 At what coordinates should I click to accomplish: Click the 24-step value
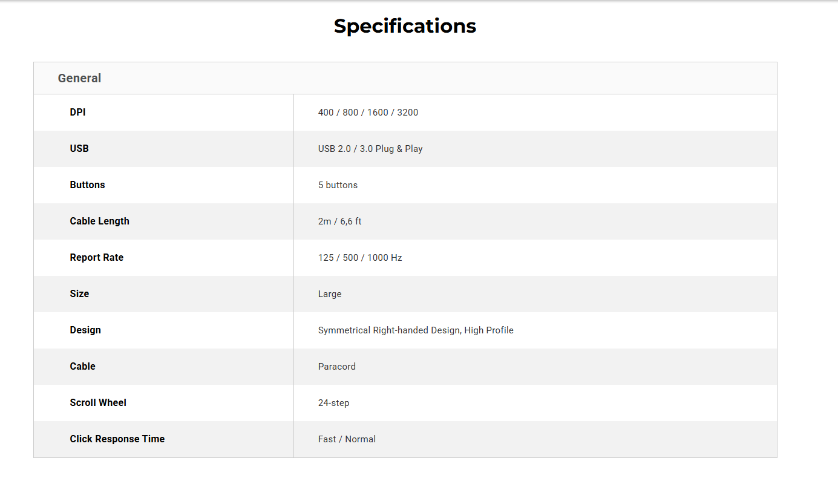point(333,403)
